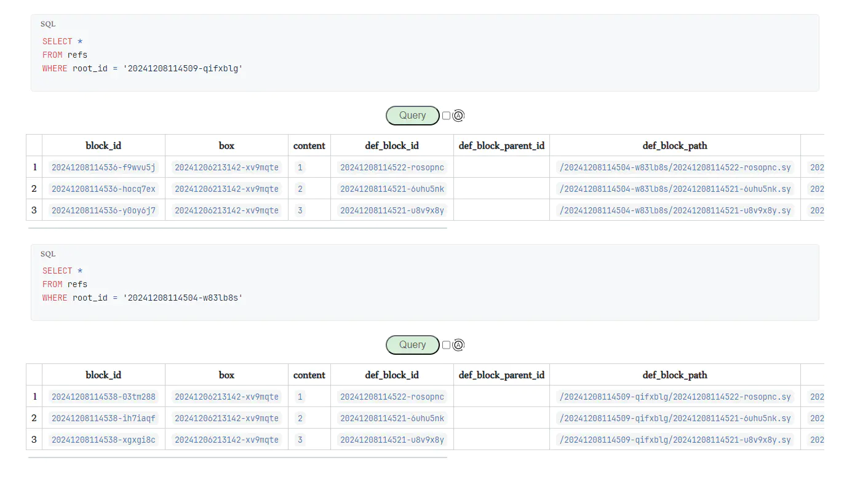Image resolution: width=868 pixels, height=479 pixels.
Task: Open block link 20241208114538-03tm288
Action: [x=103, y=397]
